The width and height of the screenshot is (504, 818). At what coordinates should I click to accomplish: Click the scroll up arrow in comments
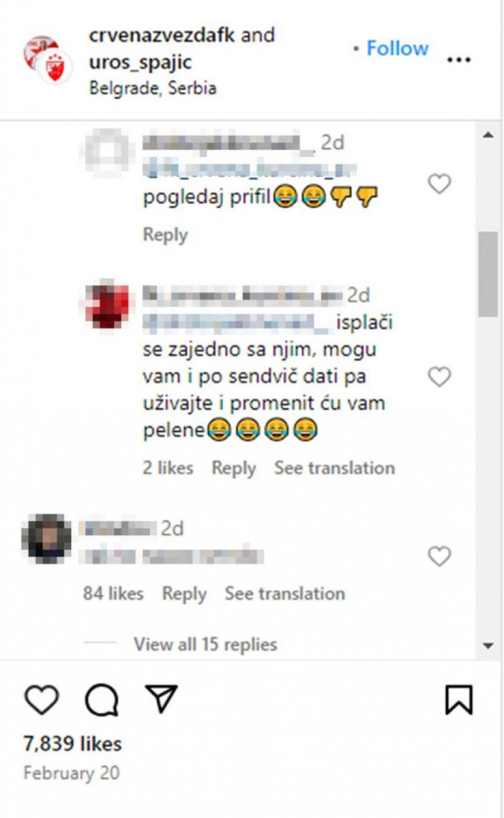[x=488, y=135]
